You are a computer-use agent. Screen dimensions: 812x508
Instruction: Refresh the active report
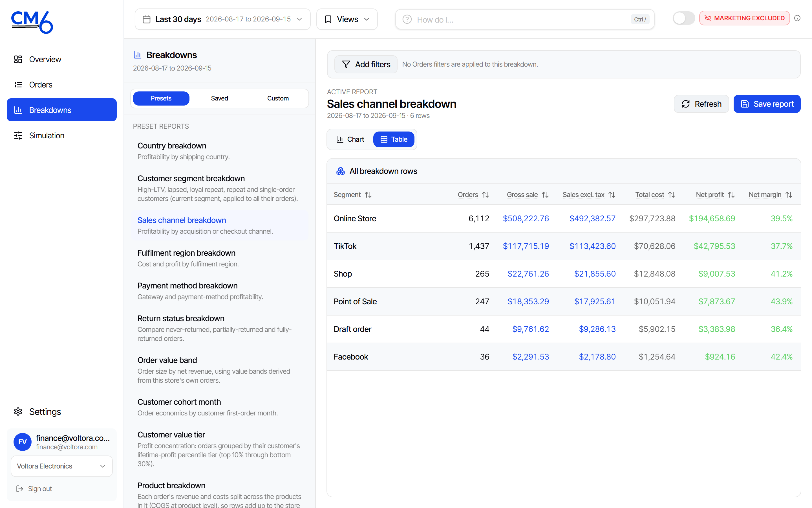[701, 104]
